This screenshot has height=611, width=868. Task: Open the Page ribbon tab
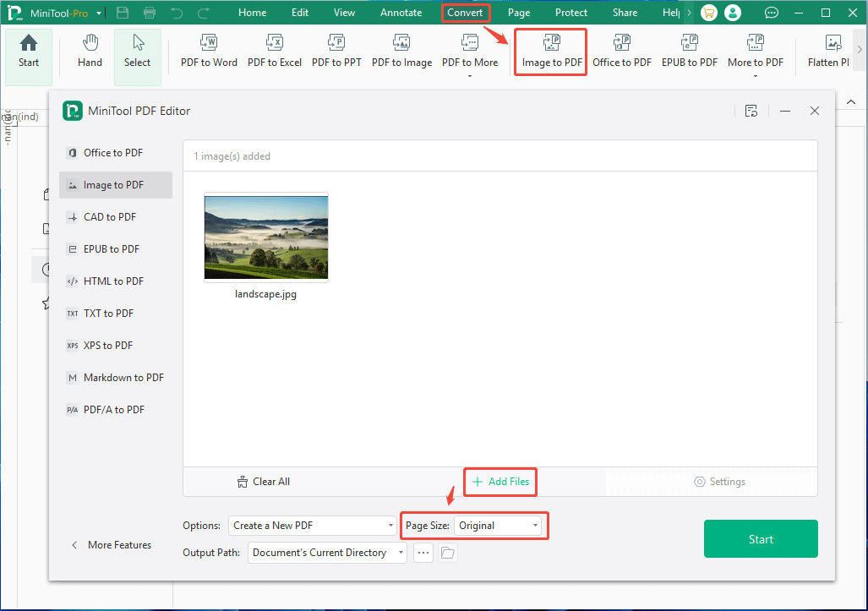click(519, 13)
